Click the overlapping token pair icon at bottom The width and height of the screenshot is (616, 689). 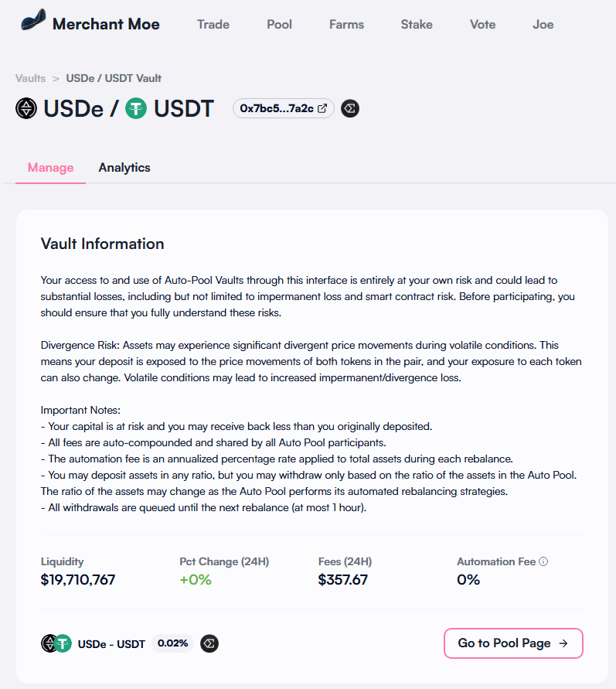[x=56, y=643]
